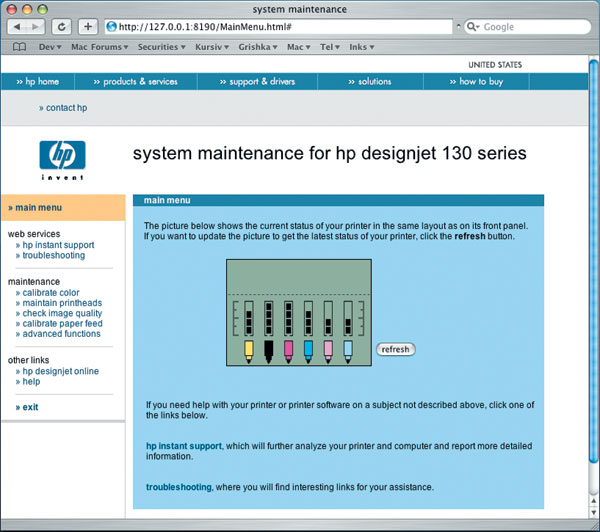The image size is (600, 532).
Task: Expand the Tel bookmarks folder
Action: click(330, 47)
